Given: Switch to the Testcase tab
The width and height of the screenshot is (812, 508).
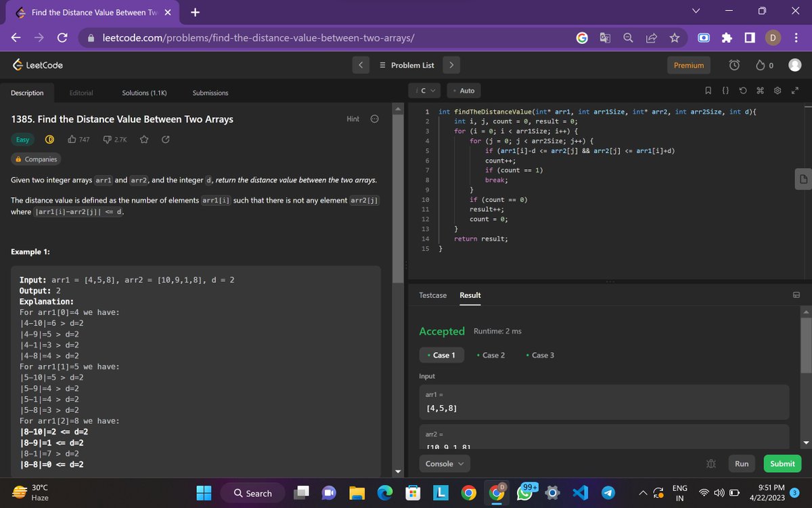Looking at the screenshot, I should (432, 295).
